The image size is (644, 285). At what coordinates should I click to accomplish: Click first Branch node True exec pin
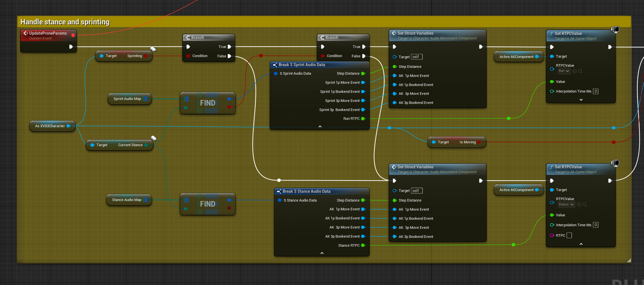point(229,47)
